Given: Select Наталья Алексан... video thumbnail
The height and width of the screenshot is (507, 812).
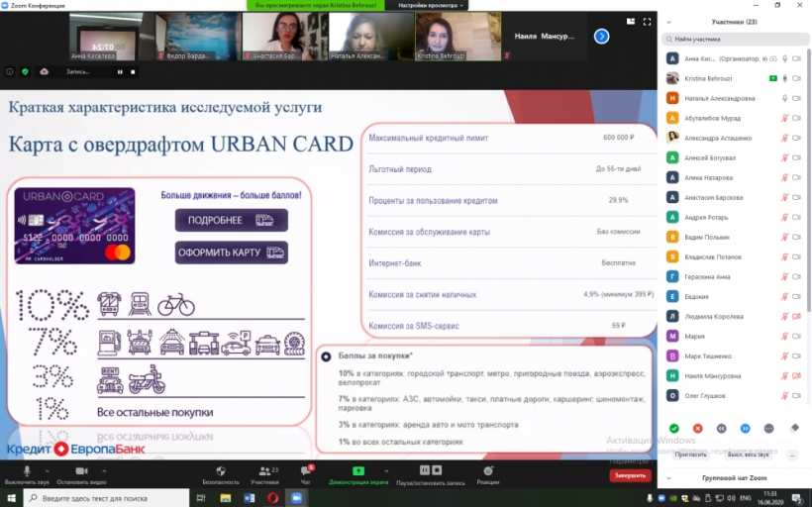Looking at the screenshot, I should [371, 37].
